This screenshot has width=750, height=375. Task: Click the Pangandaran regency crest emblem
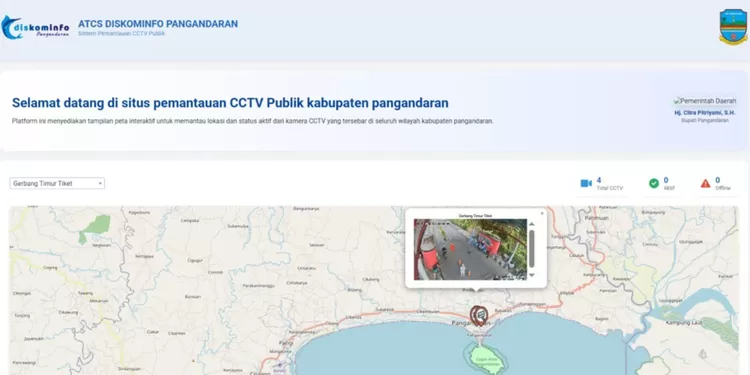[x=733, y=27]
